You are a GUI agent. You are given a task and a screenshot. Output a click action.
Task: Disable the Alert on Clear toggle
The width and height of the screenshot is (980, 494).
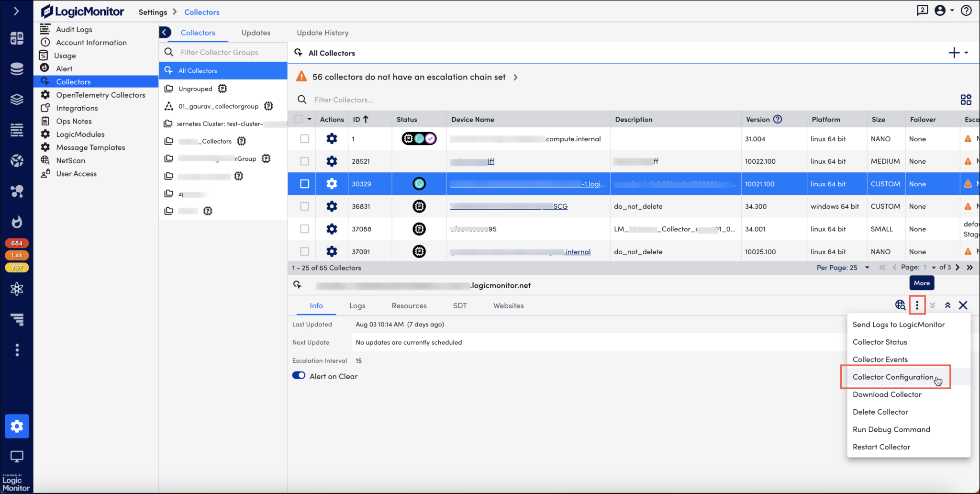299,375
